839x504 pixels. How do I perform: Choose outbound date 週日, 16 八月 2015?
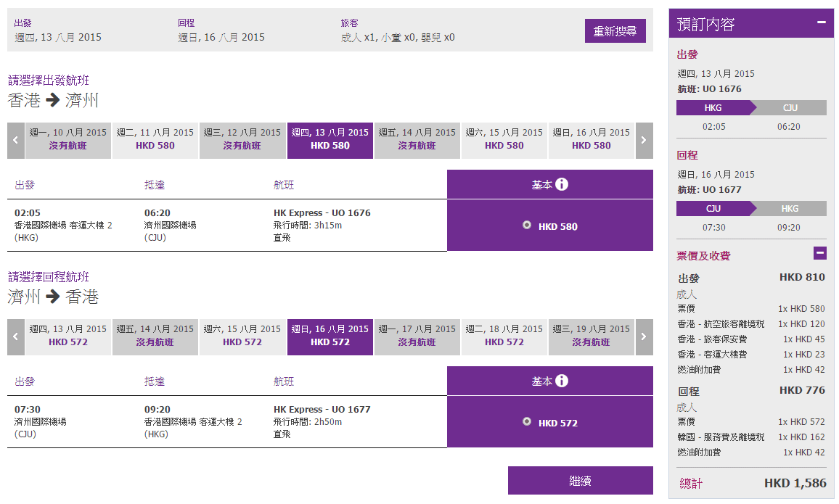click(x=592, y=140)
